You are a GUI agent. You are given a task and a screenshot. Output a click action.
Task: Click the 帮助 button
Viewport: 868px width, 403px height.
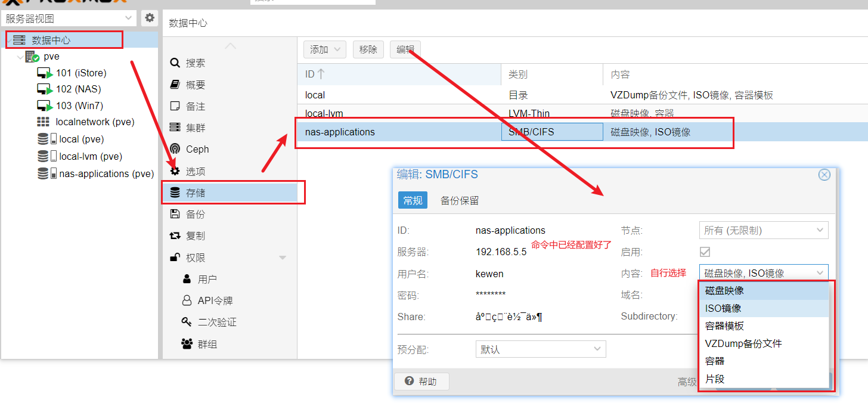pyautogui.click(x=421, y=382)
